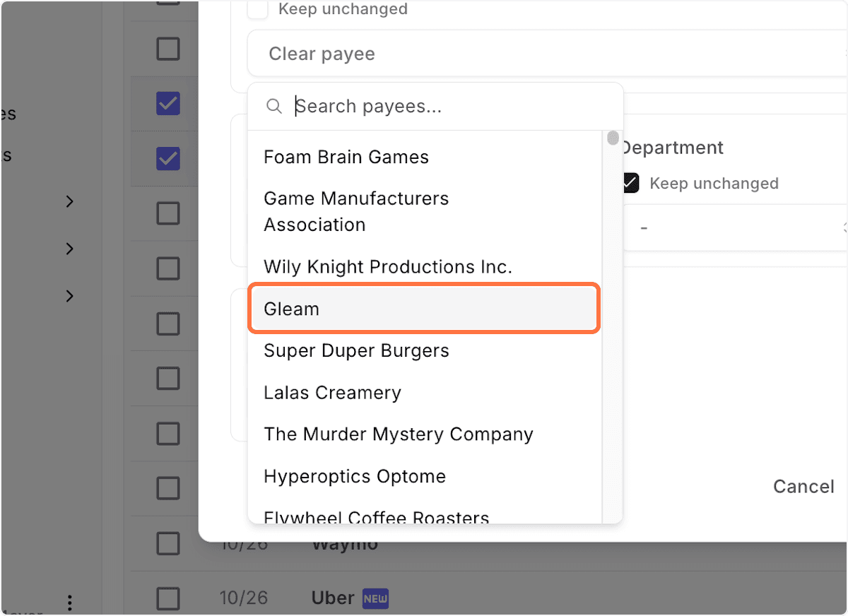Expand the second sidebar chevron arrow
This screenshot has width=848, height=616.
point(69,249)
